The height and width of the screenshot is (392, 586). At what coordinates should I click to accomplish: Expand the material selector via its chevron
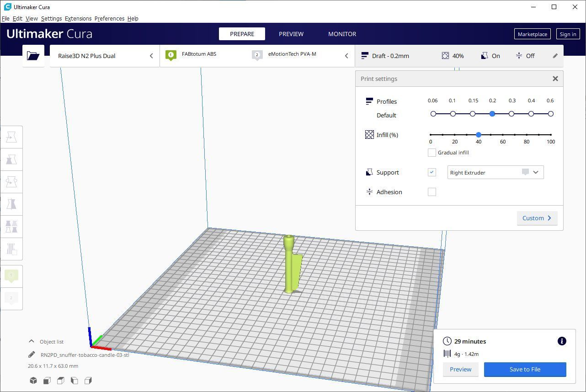point(346,56)
